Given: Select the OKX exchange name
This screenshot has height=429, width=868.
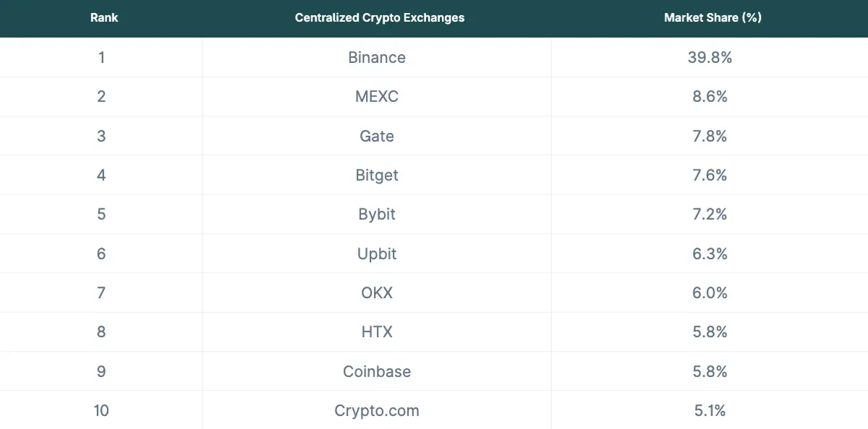Looking at the screenshot, I should coord(377,293).
